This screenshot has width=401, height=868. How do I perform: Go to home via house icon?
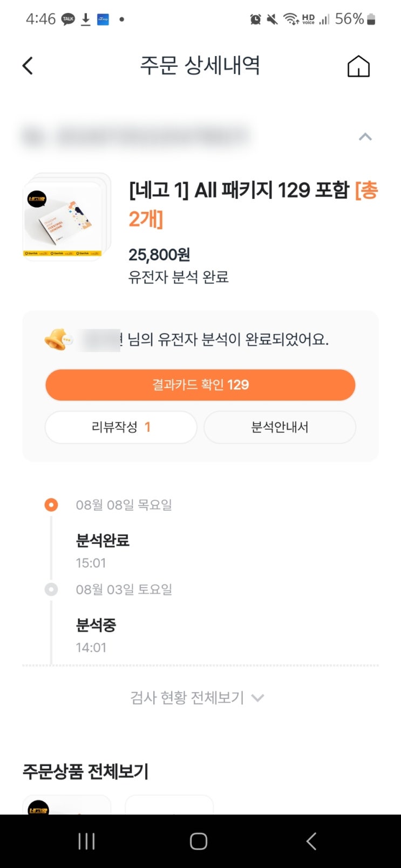(358, 67)
